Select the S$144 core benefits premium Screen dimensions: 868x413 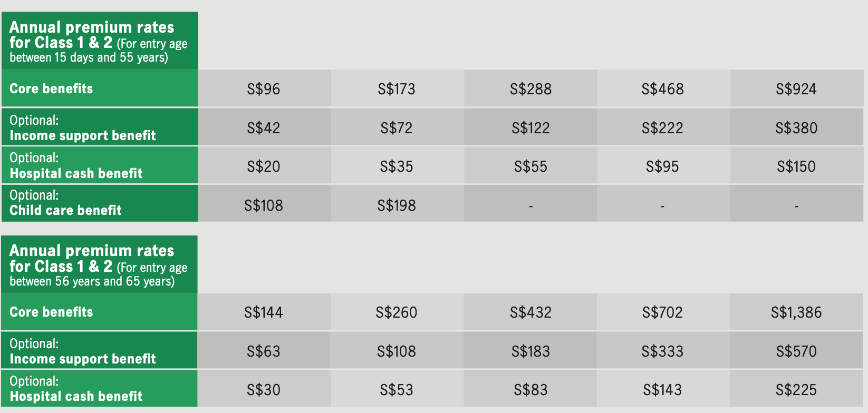pyautogui.click(x=264, y=312)
